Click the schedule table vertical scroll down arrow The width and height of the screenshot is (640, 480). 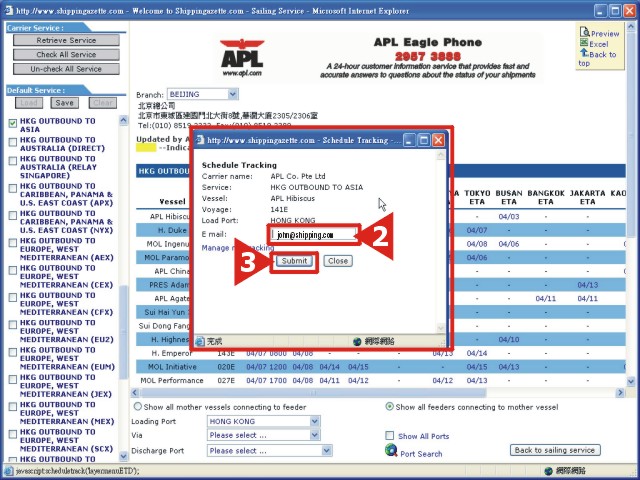[631, 382]
